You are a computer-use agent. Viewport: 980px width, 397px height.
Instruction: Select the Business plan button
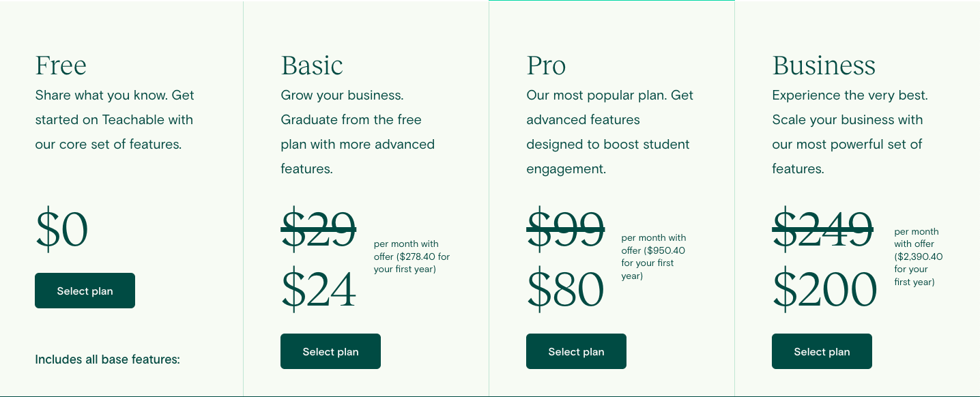[822, 351]
